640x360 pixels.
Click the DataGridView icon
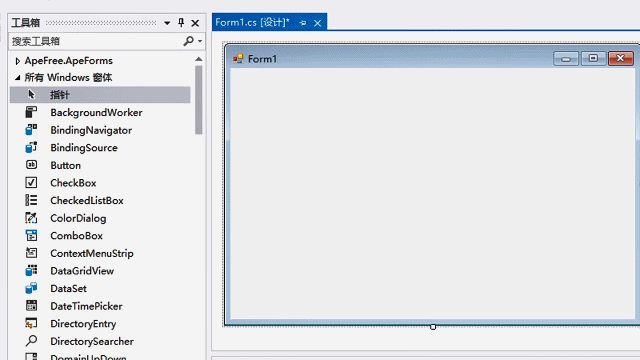click(31, 271)
